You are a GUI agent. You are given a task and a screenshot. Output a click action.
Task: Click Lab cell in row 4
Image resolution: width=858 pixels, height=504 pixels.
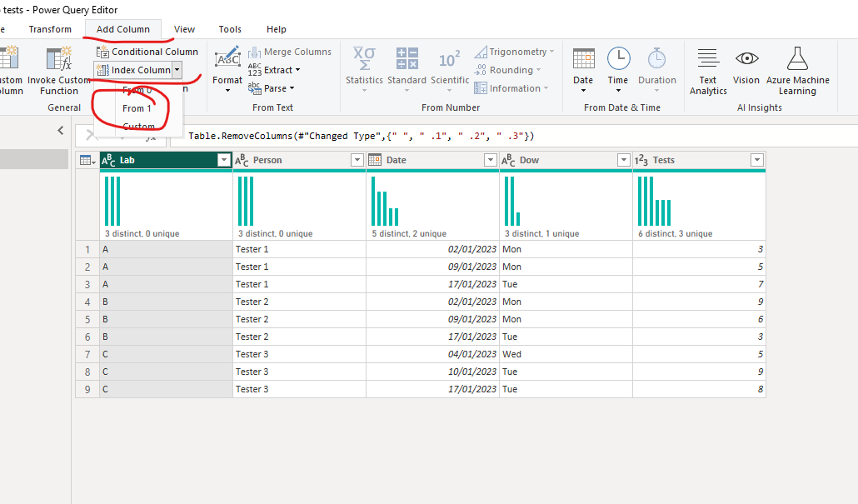167,302
